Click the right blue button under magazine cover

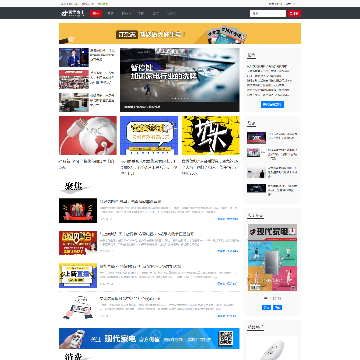[x=277, y=307]
